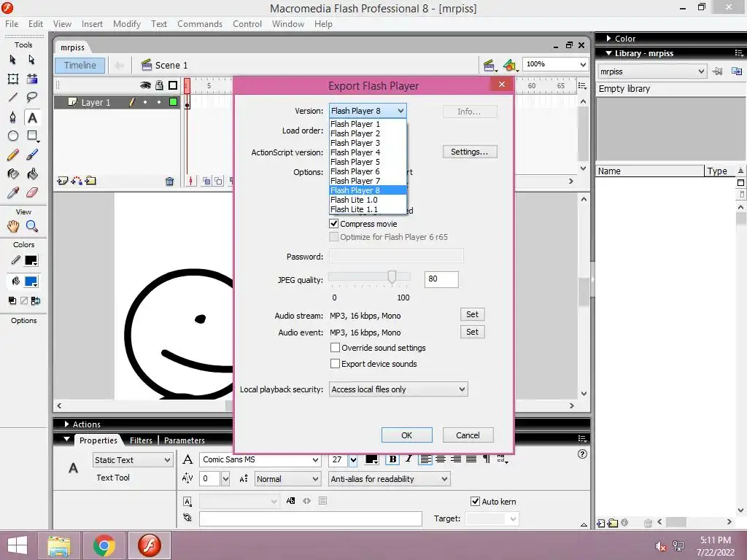The image size is (747, 560).
Task: Switch to the Filters tab
Action: point(141,440)
